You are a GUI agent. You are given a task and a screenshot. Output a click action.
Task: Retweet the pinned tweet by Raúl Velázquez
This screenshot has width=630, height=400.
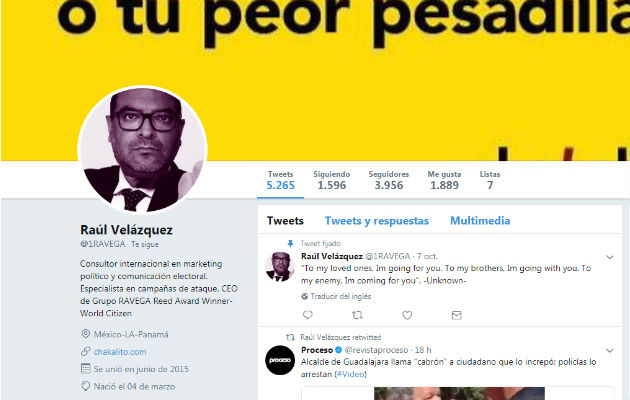pyautogui.click(x=357, y=315)
